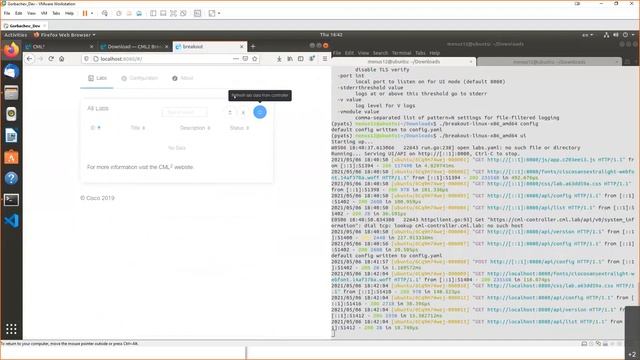Screen dimensions: 640x360
Task: Open Firefox downloads panel
Action: point(279,59)
